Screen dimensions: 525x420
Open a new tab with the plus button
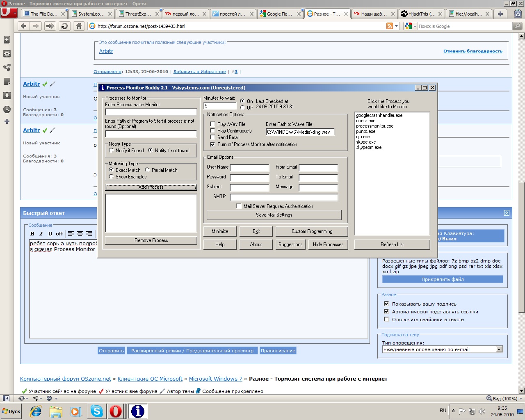pos(500,14)
